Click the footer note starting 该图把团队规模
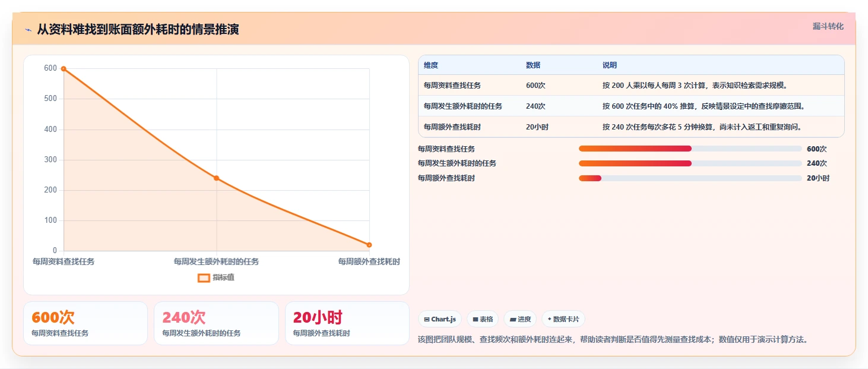Image resolution: width=868 pixels, height=369 pixels. 613,340
